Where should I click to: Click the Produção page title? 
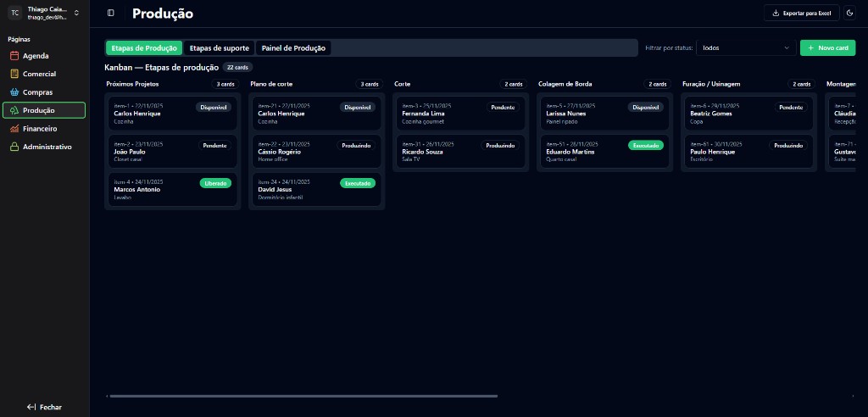coord(163,14)
